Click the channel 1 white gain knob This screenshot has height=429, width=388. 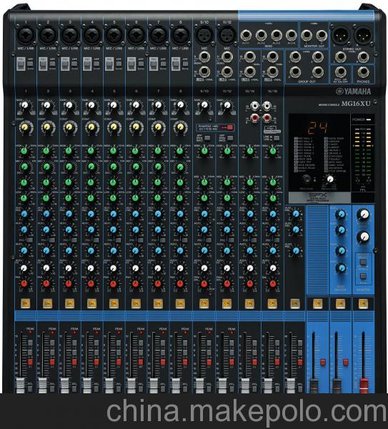tap(25, 106)
